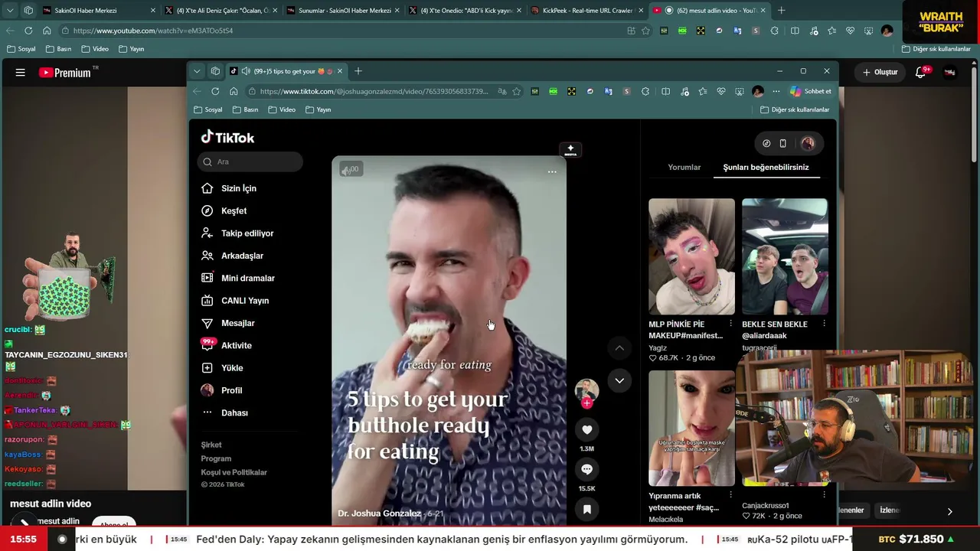Open tab search dropdown in TikTok window
Viewport: 980px width, 551px height.
click(x=197, y=71)
